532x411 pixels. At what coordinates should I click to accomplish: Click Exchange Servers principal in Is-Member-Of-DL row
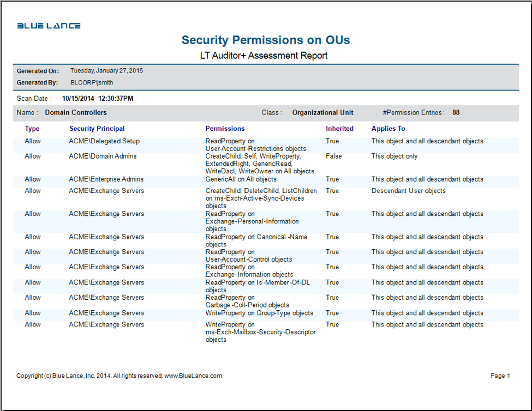pos(106,282)
